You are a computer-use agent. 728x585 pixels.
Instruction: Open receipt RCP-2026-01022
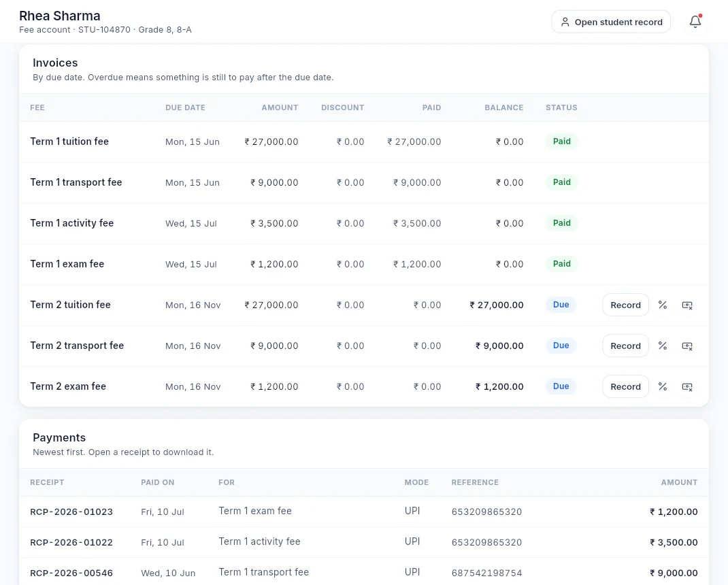(71, 542)
